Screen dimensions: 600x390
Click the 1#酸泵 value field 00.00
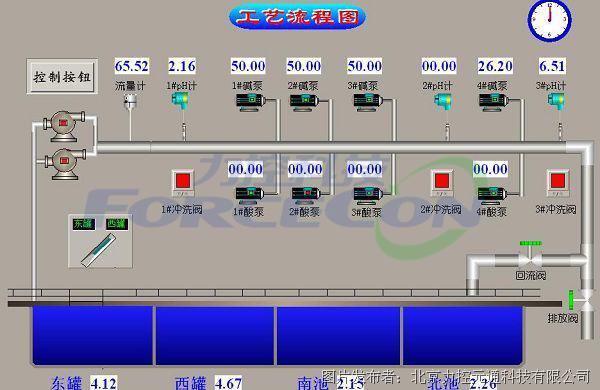(246, 169)
